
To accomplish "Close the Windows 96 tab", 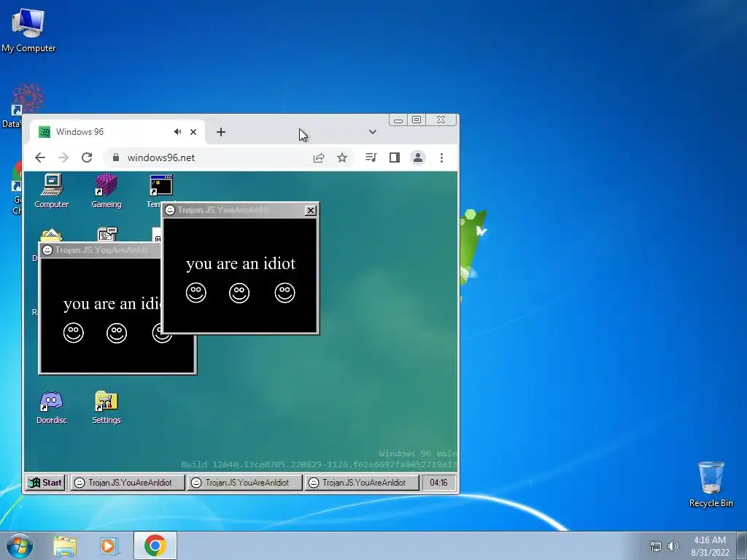I will click(193, 132).
